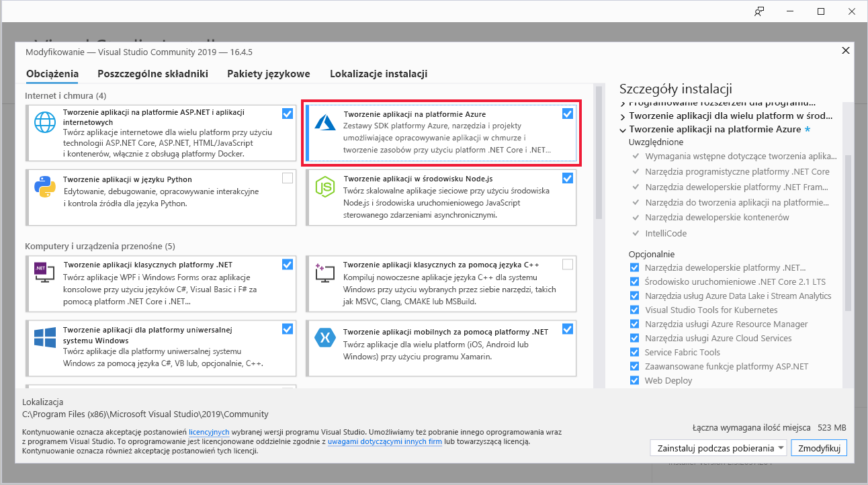Viewport: 868px width, 485px height.
Task: Click the Xamarin mobile workload icon
Action: [325, 337]
